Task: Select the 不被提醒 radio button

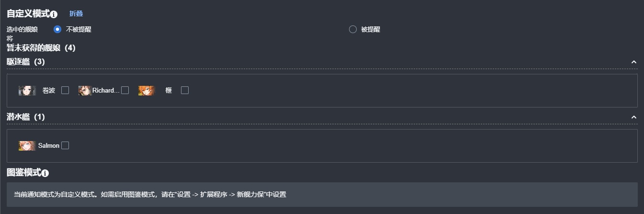Action: [x=57, y=29]
